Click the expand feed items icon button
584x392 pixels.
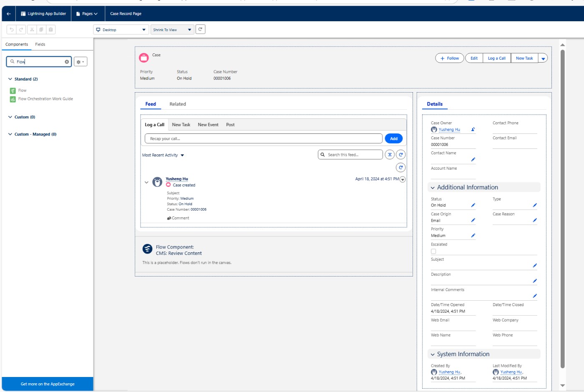click(390, 155)
